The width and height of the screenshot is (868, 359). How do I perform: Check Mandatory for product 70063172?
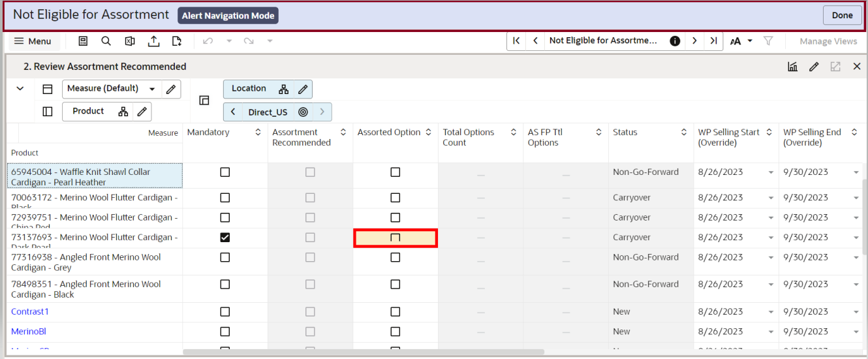click(x=225, y=198)
